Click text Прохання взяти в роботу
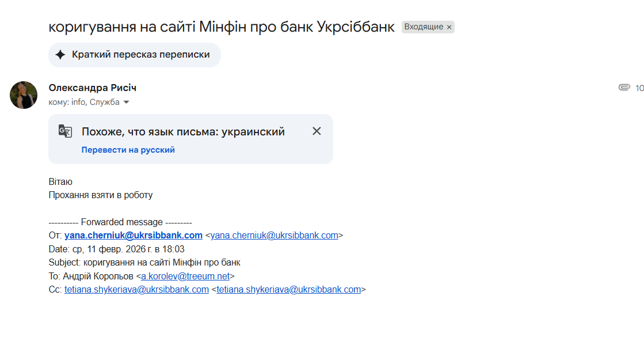644x341 pixels. (101, 195)
